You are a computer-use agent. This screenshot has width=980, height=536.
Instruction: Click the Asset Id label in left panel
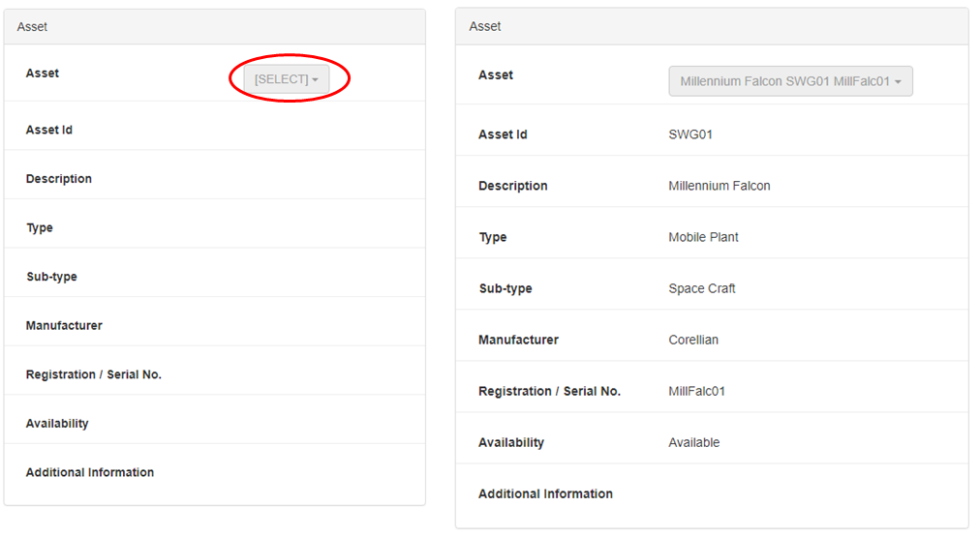(x=49, y=130)
